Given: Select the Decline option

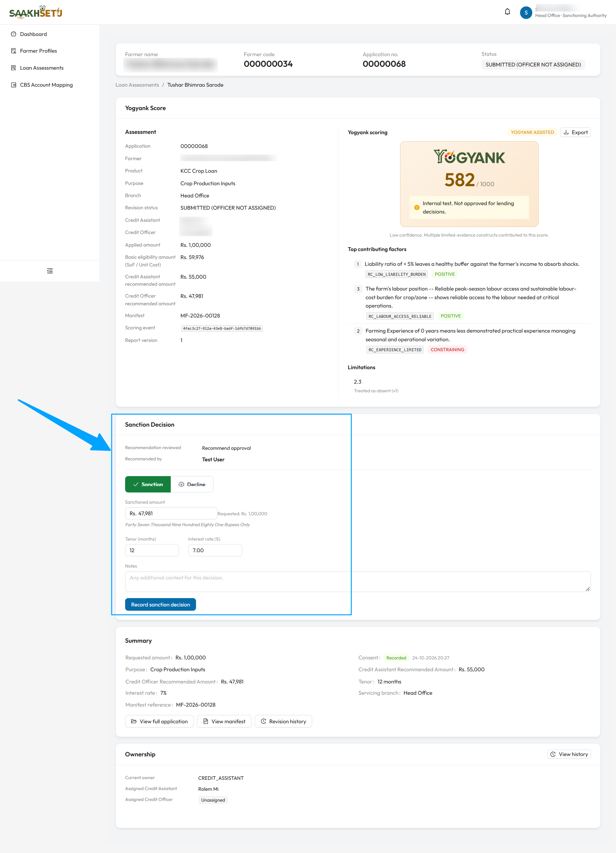Looking at the screenshot, I should pyautogui.click(x=192, y=484).
